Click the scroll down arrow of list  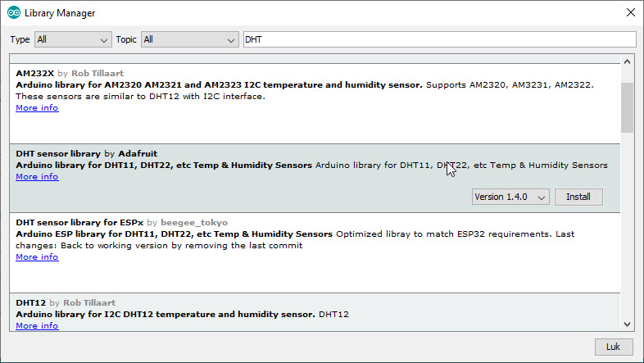pos(627,324)
